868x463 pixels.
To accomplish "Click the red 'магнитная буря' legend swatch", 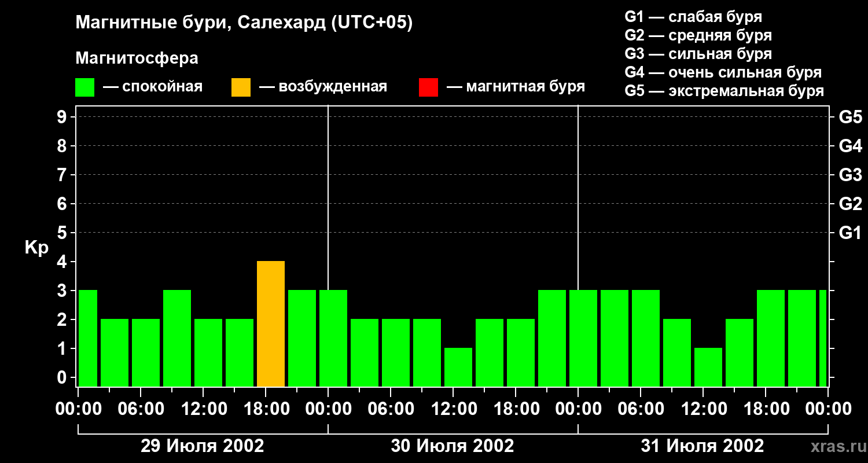I will 428,87.
